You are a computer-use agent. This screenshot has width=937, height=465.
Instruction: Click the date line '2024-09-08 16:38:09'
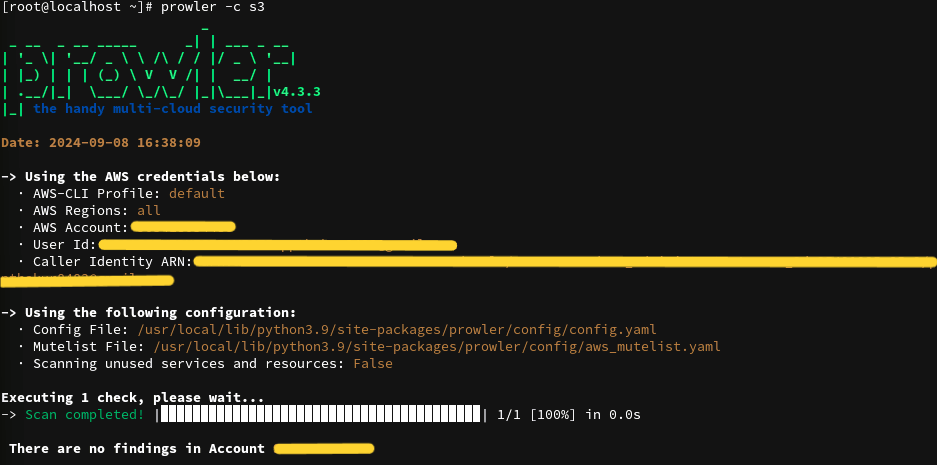click(125, 143)
